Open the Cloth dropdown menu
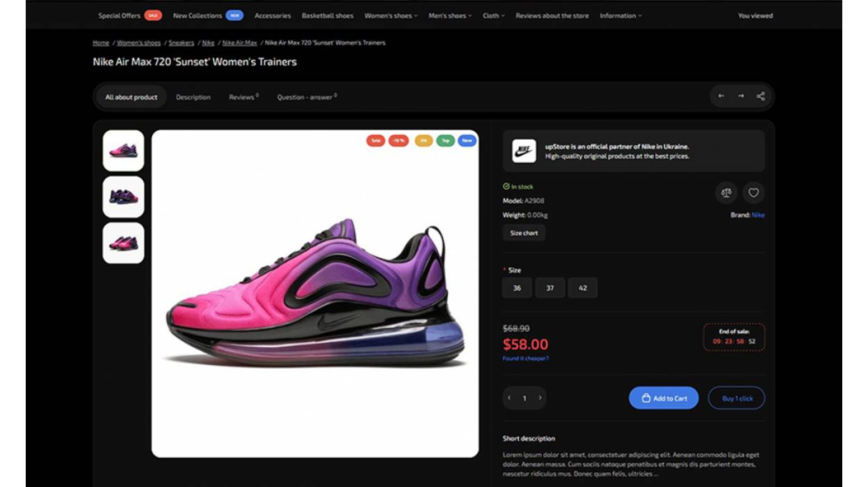Image resolution: width=868 pixels, height=487 pixels. (492, 15)
